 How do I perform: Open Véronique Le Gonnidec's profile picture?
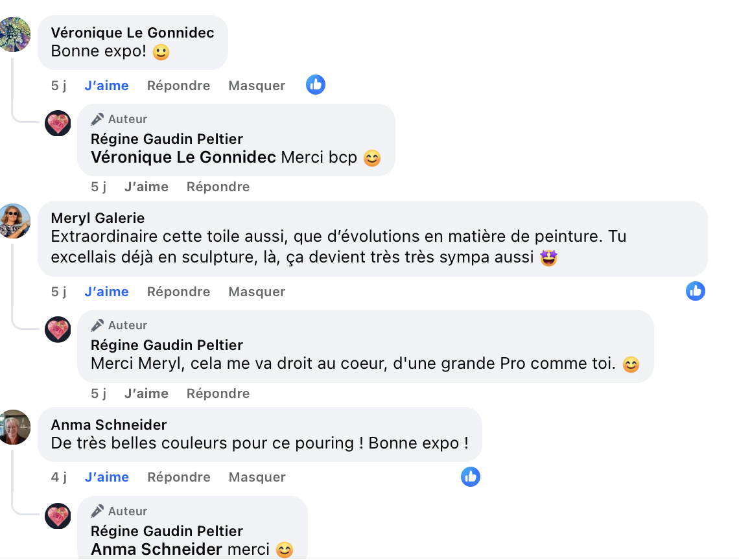(14, 34)
